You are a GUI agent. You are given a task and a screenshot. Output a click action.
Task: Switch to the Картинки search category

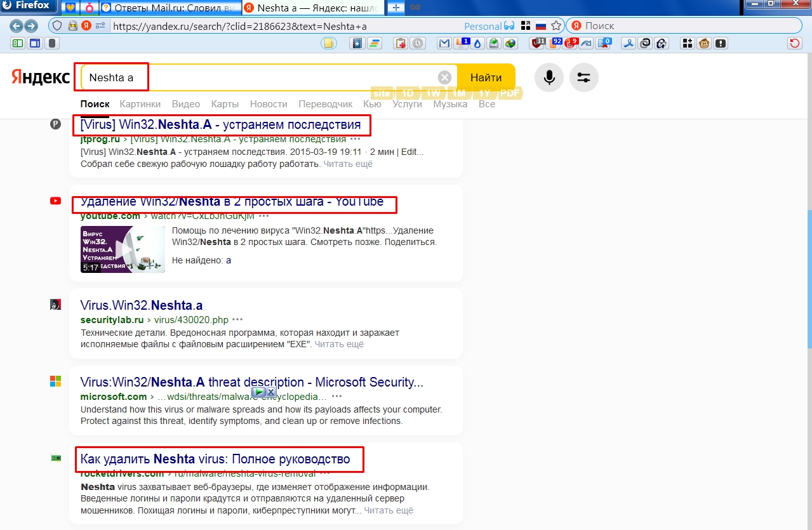140,104
